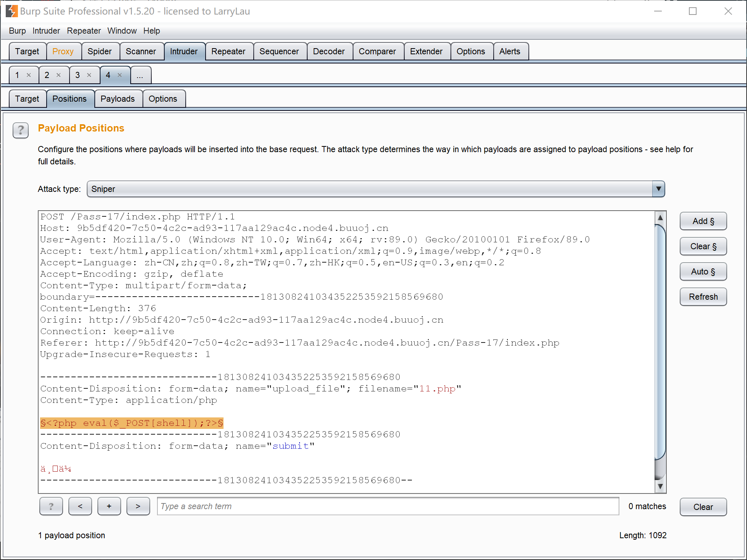Click the search help question mark button
Viewport: 747px width, 560px height.
[x=51, y=506]
